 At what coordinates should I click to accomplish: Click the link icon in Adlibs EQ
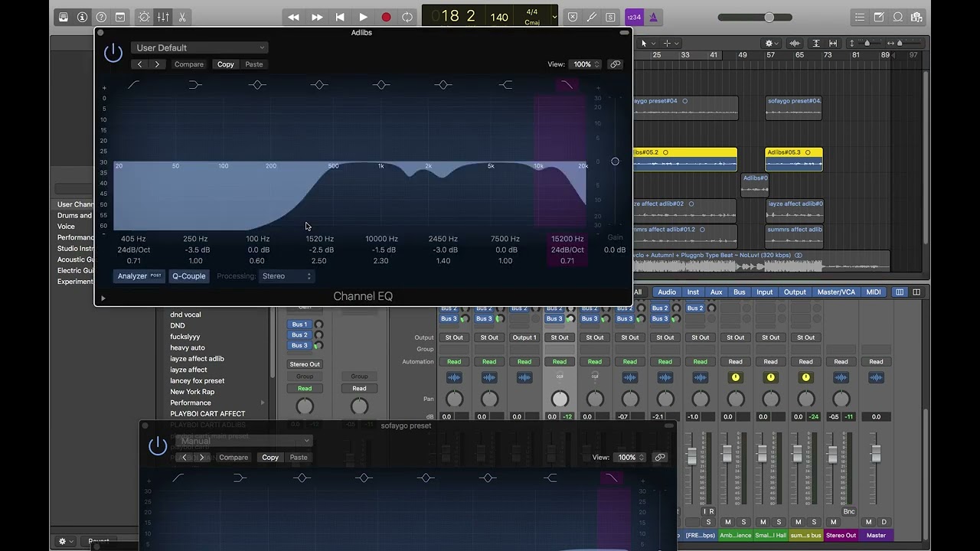(x=615, y=64)
